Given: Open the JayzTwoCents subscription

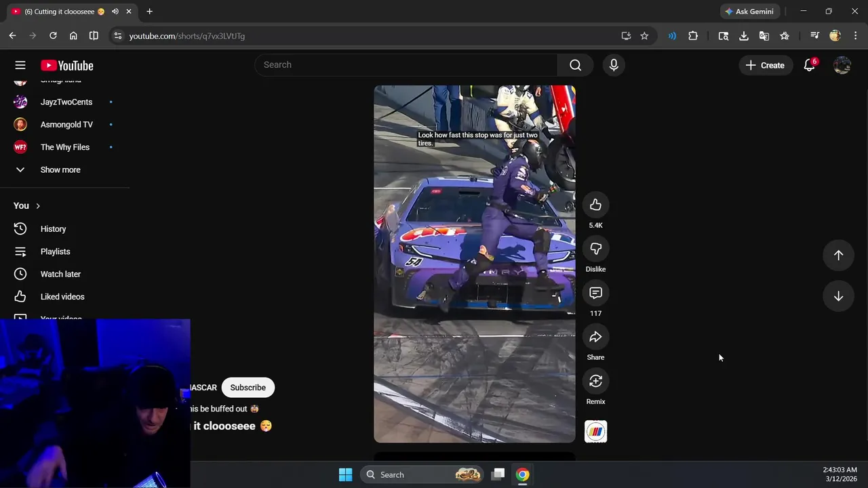Looking at the screenshot, I should tap(66, 102).
